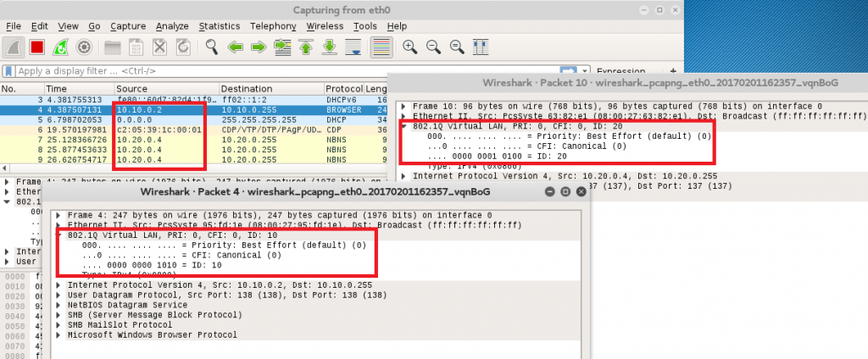Save the capture file icon
868x359 pixels.
[x=136, y=47]
